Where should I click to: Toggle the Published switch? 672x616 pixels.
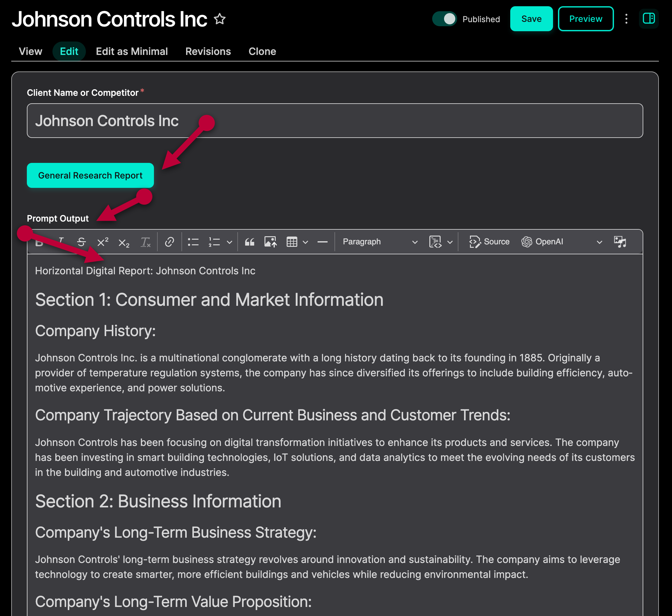pyautogui.click(x=444, y=19)
